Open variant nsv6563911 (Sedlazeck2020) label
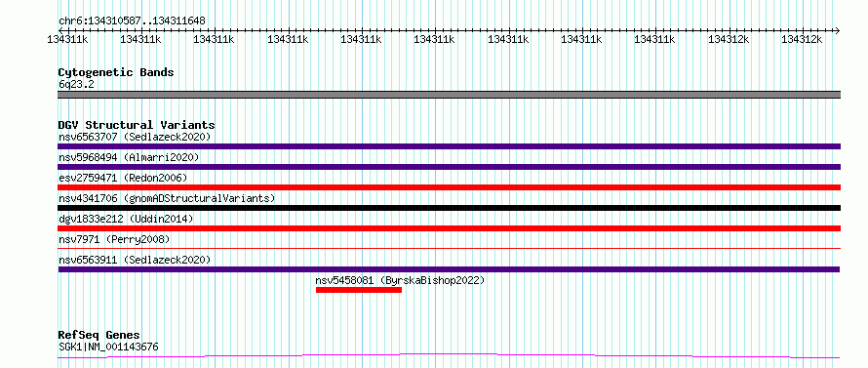The image size is (868, 368). (x=135, y=260)
